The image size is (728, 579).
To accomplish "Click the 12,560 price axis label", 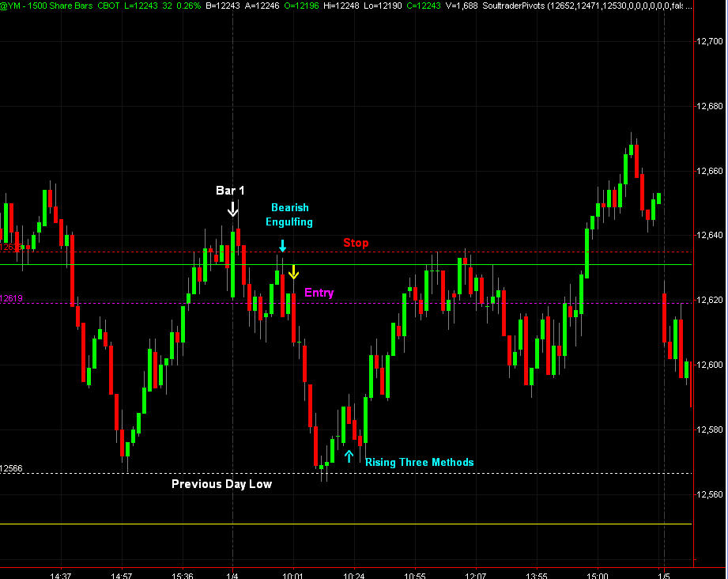I will [x=710, y=494].
